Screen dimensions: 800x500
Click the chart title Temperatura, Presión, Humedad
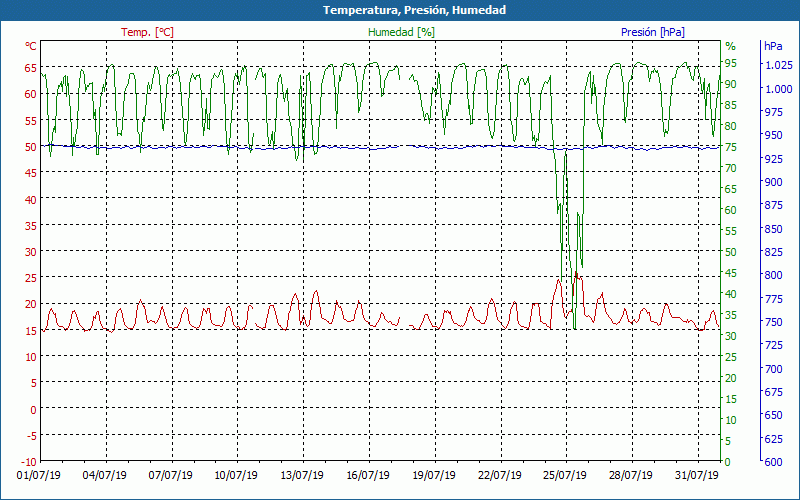[414, 10]
